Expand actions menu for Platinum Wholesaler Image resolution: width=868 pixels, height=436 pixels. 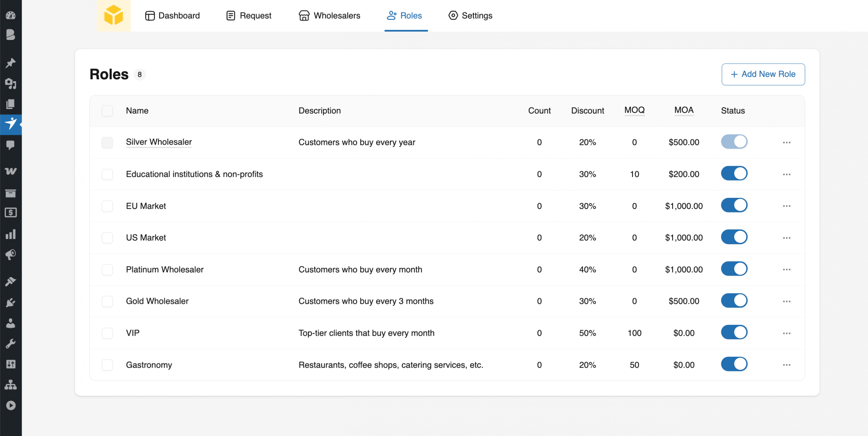tap(787, 270)
